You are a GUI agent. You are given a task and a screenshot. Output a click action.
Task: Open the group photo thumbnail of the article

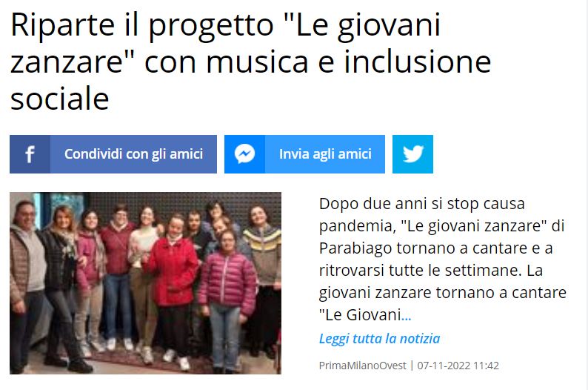145,283
